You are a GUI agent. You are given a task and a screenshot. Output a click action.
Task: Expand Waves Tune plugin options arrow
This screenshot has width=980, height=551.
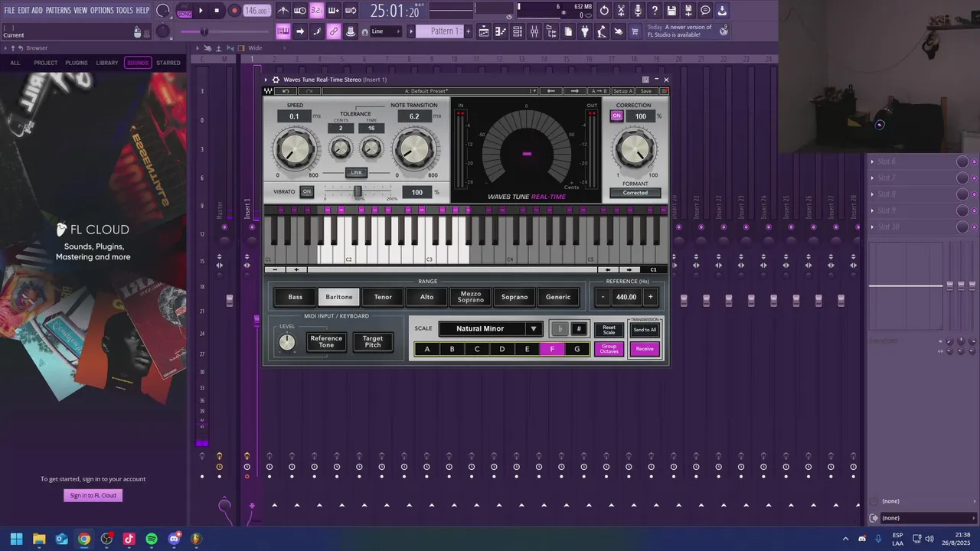tap(266, 80)
